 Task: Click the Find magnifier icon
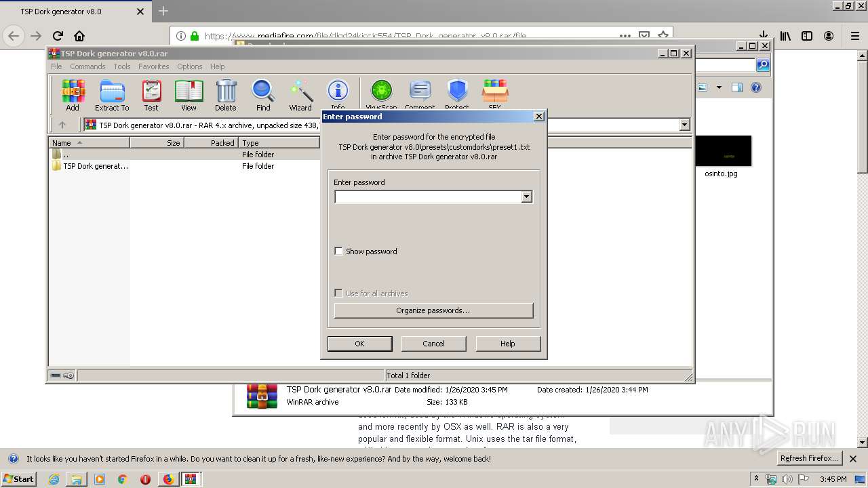(263, 95)
